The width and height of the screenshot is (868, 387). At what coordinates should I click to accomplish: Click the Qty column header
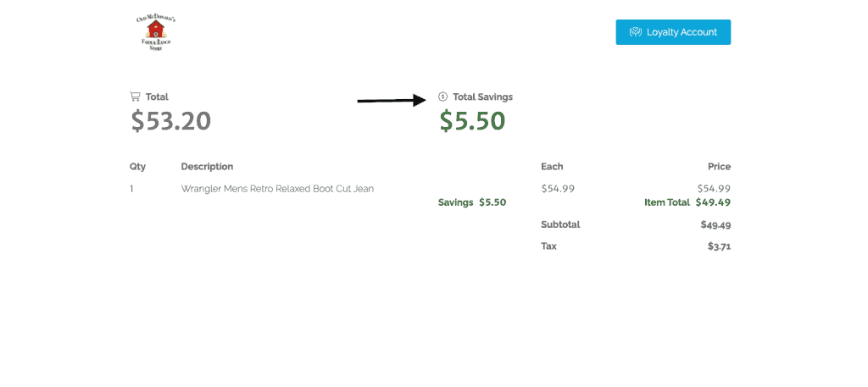coord(138,167)
